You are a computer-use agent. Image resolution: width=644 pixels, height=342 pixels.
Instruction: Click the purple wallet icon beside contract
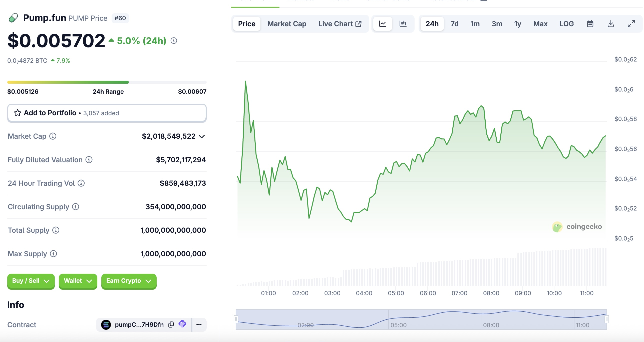[x=182, y=324]
